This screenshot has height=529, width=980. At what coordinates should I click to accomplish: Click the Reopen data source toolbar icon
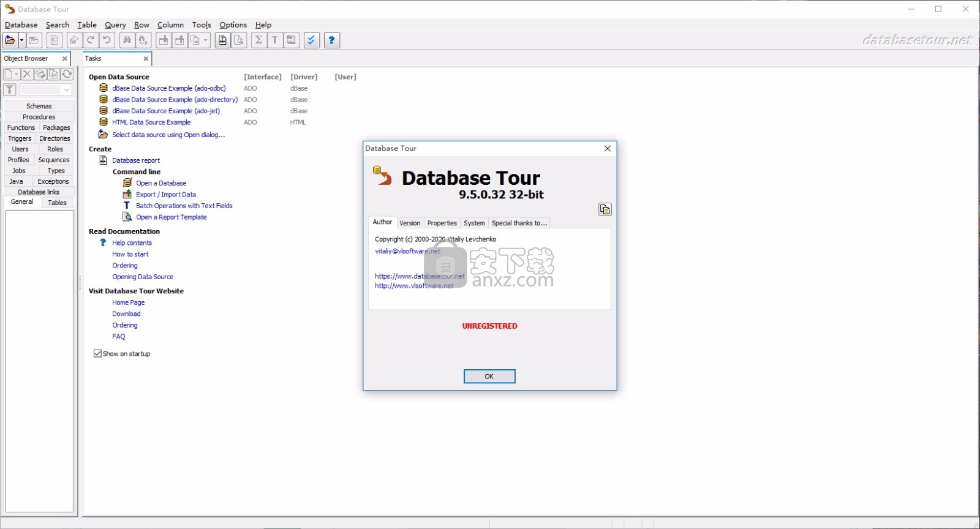pyautogui.click(x=34, y=40)
